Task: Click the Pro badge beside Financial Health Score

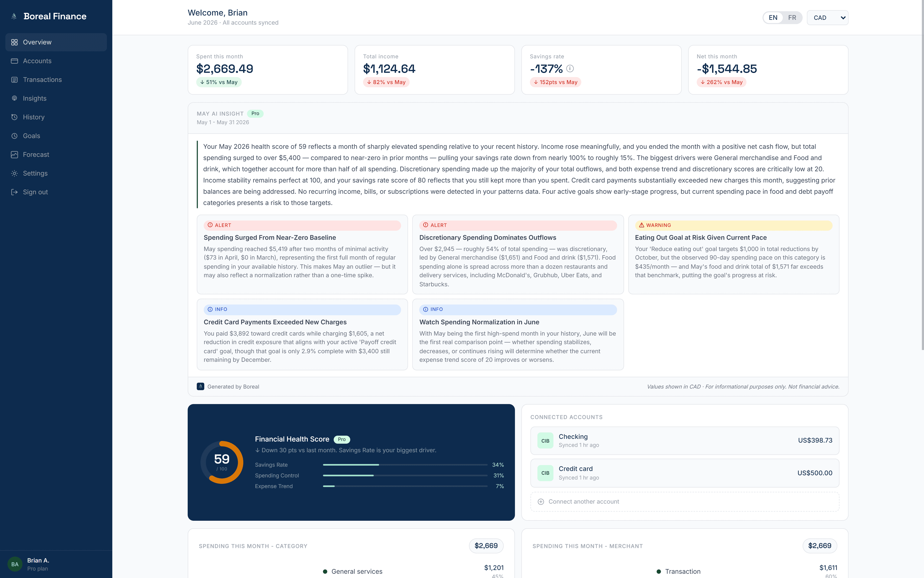Action: [x=342, y=439]
